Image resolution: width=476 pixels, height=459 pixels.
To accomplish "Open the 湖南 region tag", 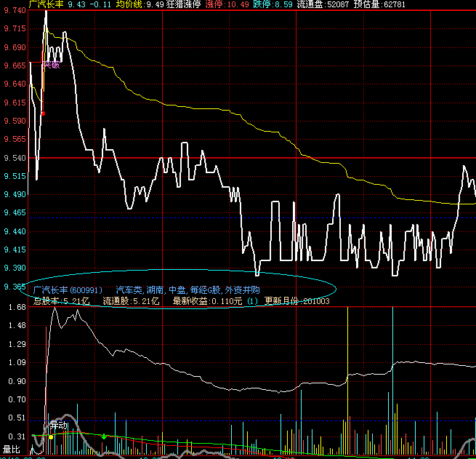I will coord(155,290).
